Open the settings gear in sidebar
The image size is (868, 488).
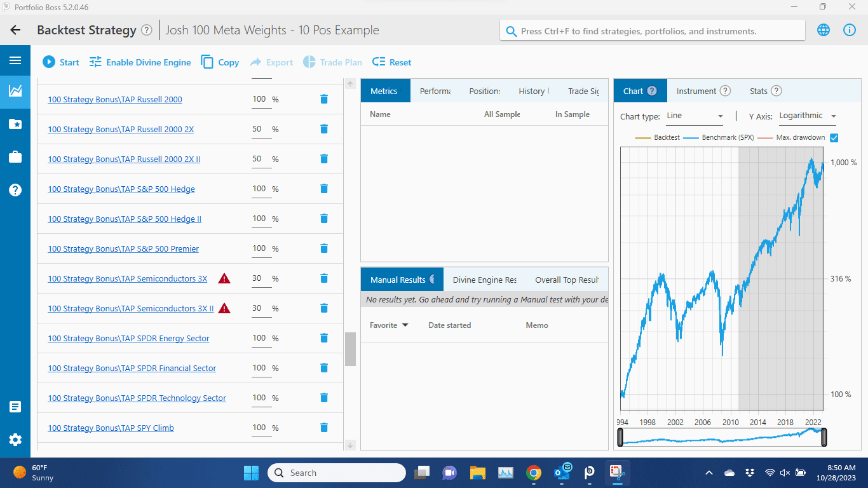(15, 440)
